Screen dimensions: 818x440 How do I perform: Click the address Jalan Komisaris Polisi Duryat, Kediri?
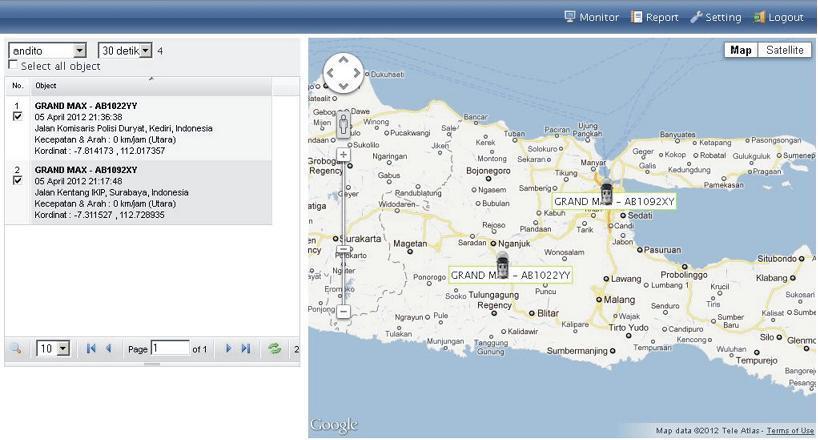[123, 128]
